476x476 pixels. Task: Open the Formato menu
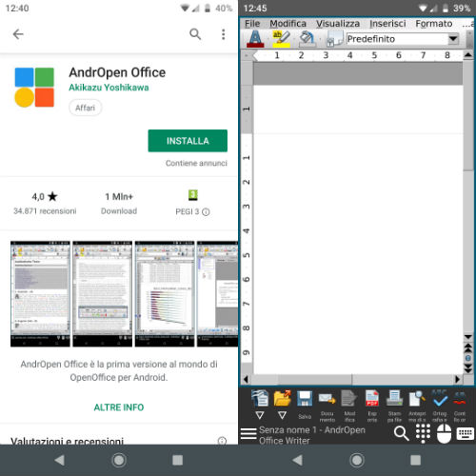(x=434, y=24)
